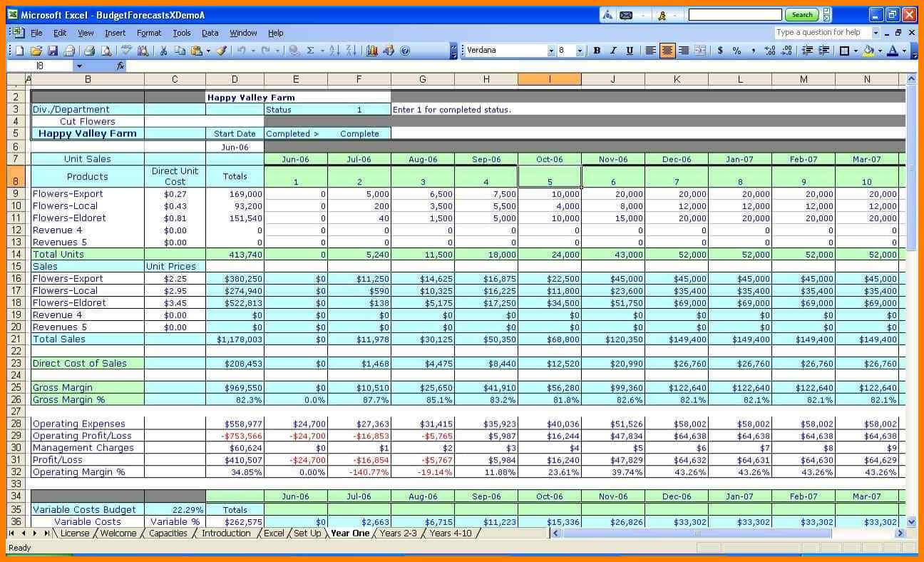Open the Verdana font name dropdown
924x562 pixels.
[551, 51]
